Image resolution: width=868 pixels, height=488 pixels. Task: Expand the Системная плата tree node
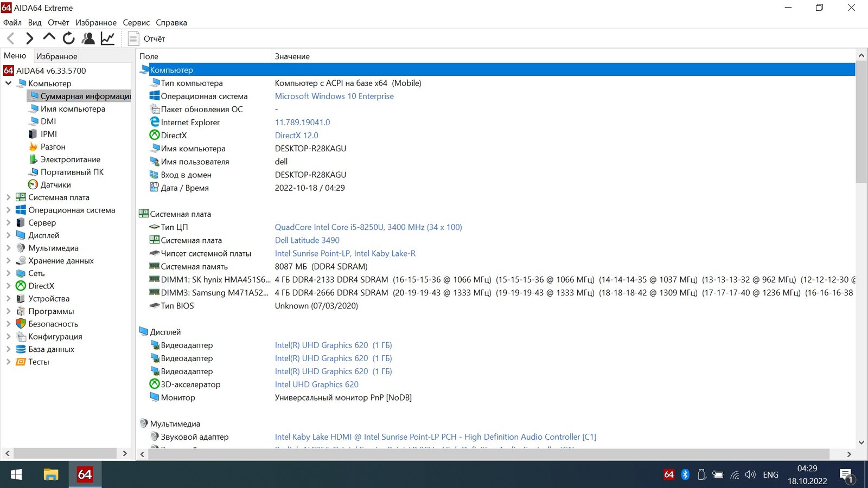pos(8,197)
